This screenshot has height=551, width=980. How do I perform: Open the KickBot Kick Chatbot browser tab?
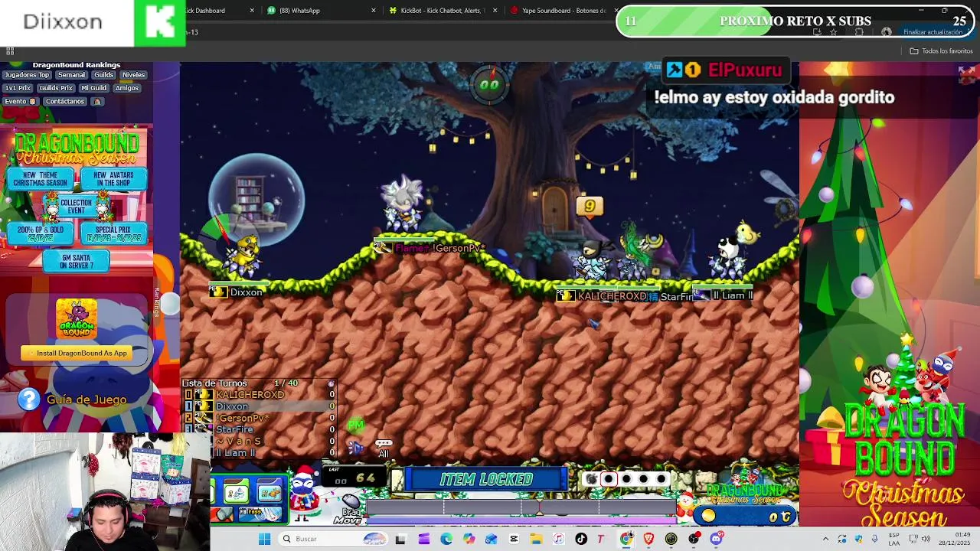[x=443, y=11]
